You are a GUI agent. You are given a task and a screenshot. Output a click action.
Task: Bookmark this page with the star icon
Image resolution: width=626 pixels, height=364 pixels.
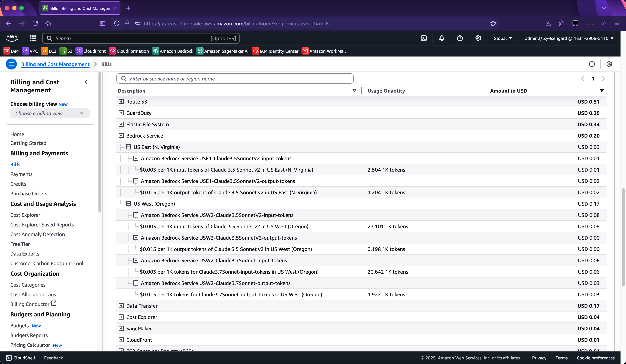coord(493,24)
